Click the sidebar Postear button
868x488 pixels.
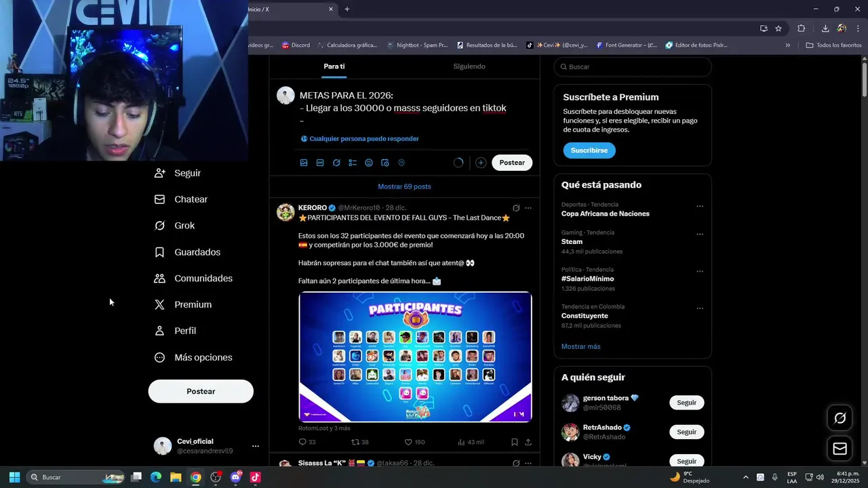[201, 391]
